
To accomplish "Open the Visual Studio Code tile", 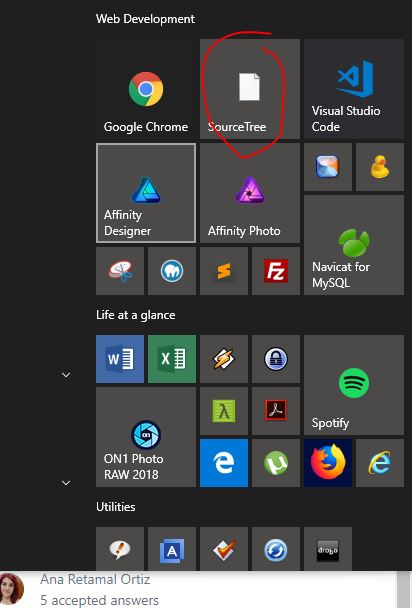I will pyautogui.click(x=353, y=89).
